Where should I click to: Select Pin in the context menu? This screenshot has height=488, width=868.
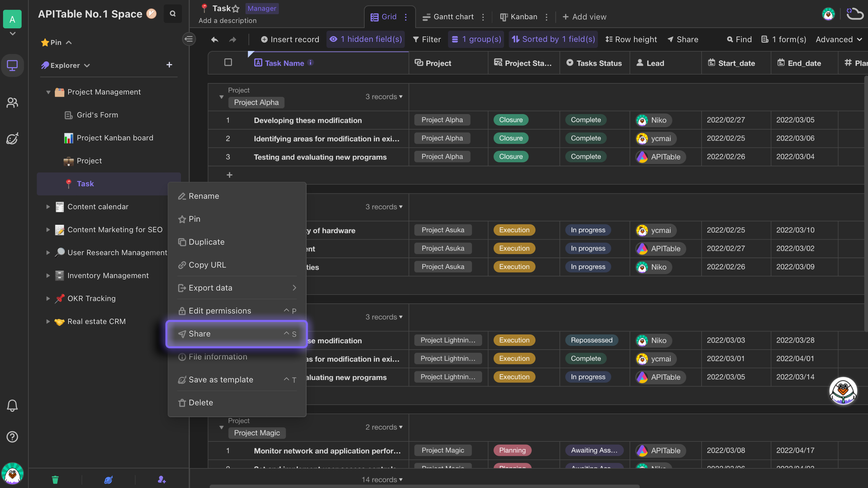(237, 219)
